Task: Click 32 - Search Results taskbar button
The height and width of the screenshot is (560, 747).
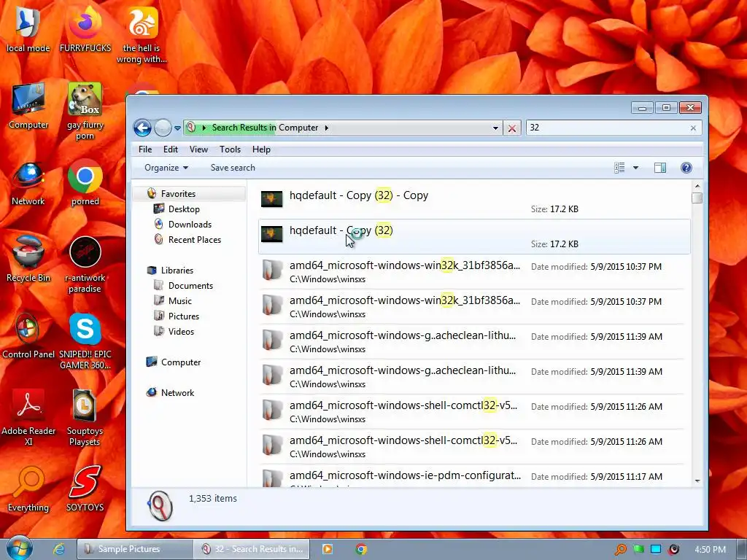Action: pyautogui.click(x=252, y=549)
